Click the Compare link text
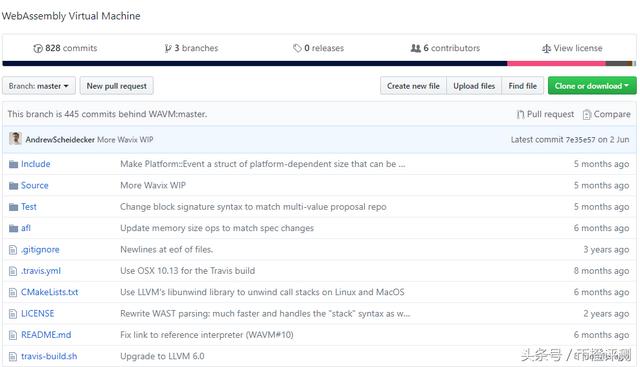 612,114
